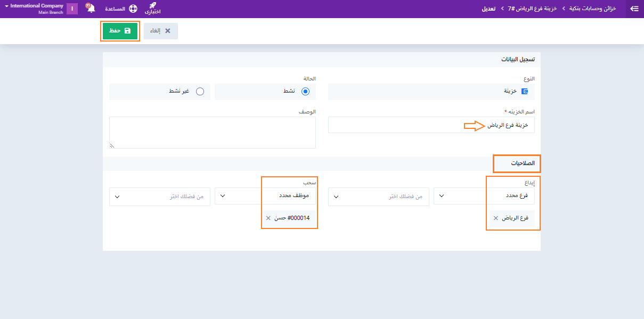This screenshot has height=319, width=644.
Task: Remove employee #000014 حسن tag
Action: click(x=268, y=218)
